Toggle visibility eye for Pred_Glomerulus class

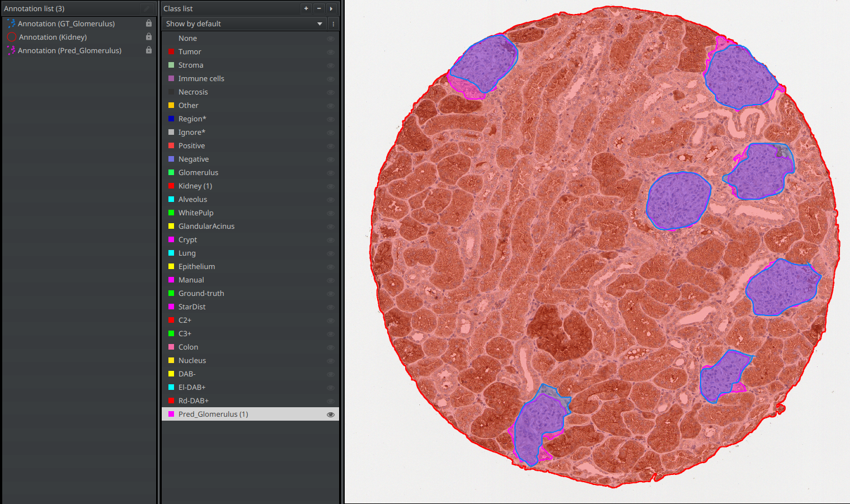[331, 414]
